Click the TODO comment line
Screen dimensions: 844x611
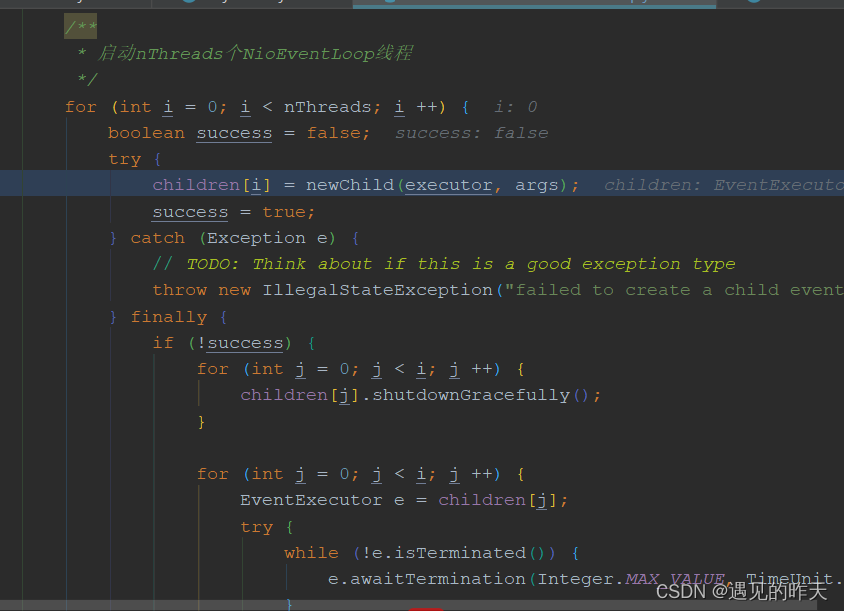(x=444, y=264)
